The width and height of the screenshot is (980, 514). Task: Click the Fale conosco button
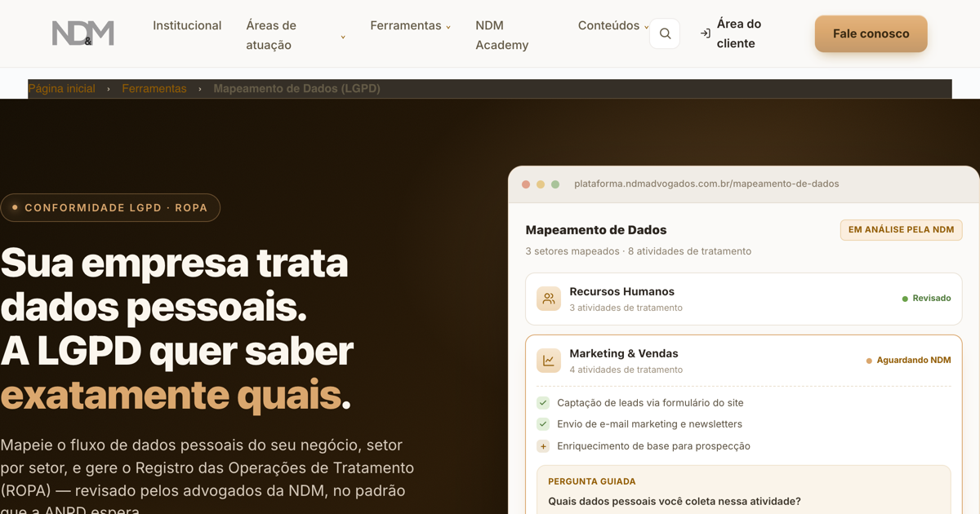[871, 33]
